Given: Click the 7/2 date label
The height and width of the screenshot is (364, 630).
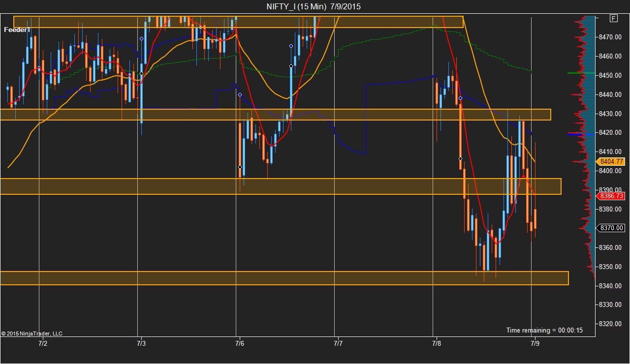Looking at the screenshot, I should coord(43,343).
